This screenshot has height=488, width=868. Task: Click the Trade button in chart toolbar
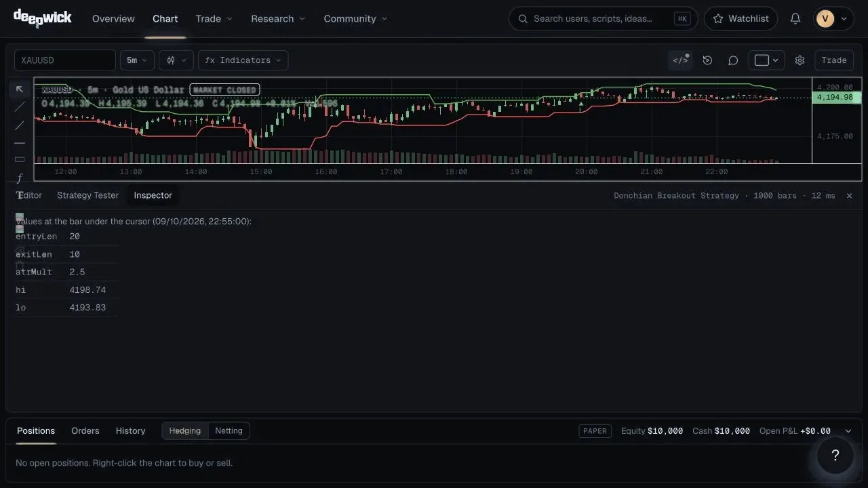[834, 60]
